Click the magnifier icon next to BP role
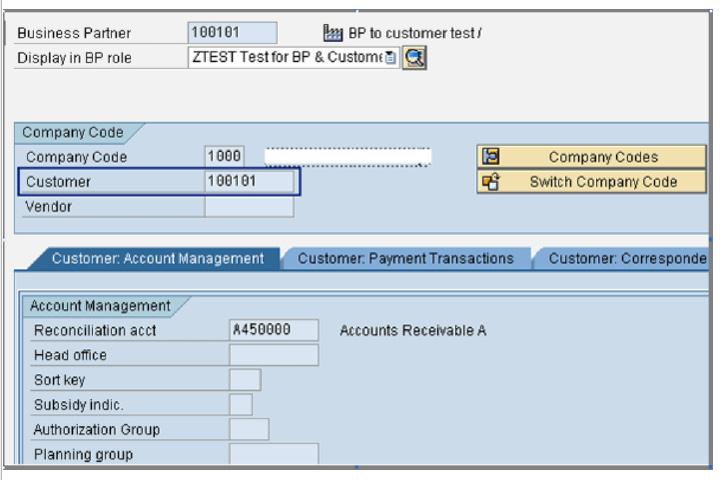 [414, 58]
